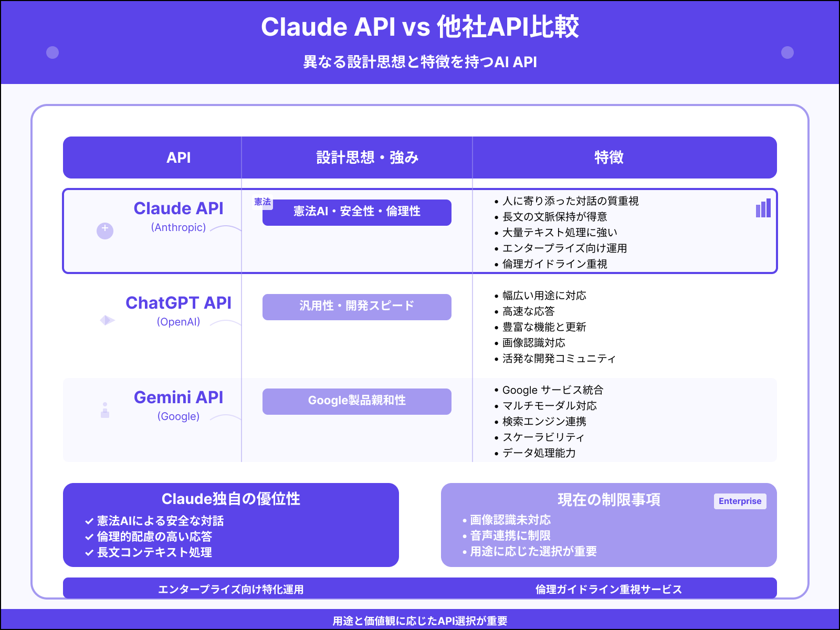This screenshot has width=840, height=630.
Task: Click the person icon beside Gemini API
Action: pyautogui.click(x=105, y=410)
